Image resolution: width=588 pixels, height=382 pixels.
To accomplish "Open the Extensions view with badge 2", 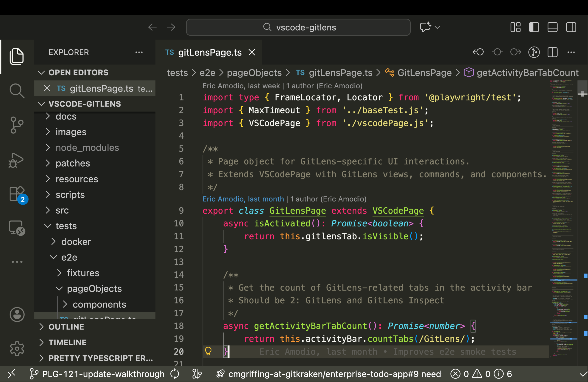I will tap(17, 194).
